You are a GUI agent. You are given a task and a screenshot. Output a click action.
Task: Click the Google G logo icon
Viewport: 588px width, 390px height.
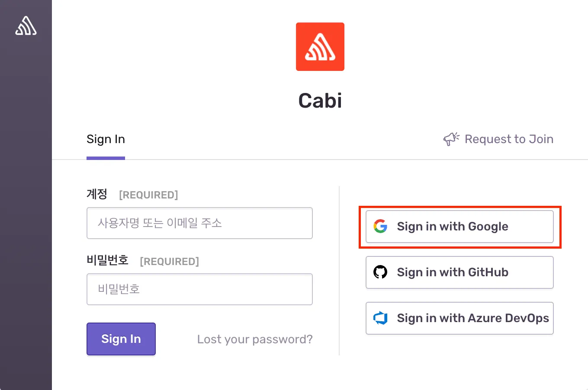380,226
